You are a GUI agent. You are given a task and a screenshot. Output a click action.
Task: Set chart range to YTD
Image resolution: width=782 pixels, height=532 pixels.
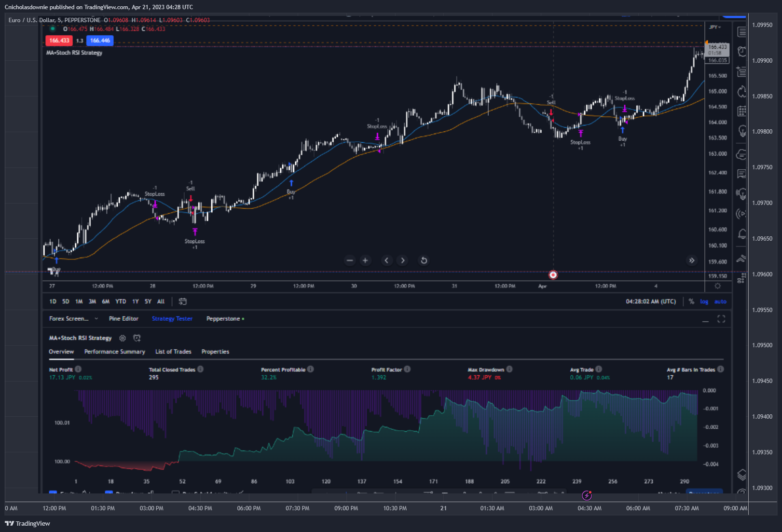click(121, 301)
